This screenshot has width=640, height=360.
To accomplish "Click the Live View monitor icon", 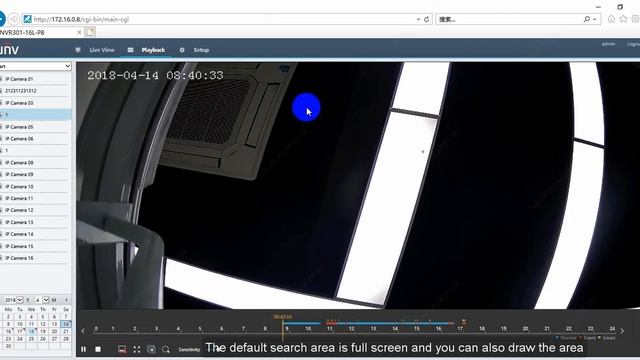I will point(78,50).
